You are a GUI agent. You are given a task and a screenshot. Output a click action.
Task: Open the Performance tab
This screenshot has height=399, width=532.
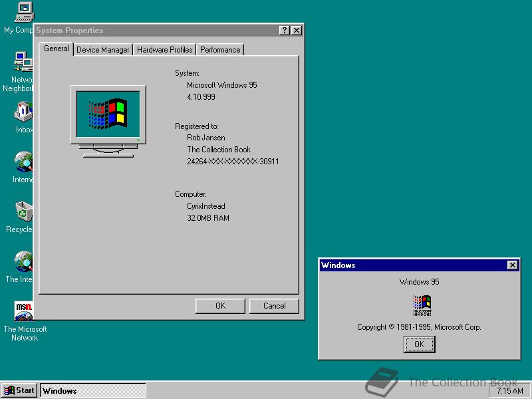(x=220, y=50)
